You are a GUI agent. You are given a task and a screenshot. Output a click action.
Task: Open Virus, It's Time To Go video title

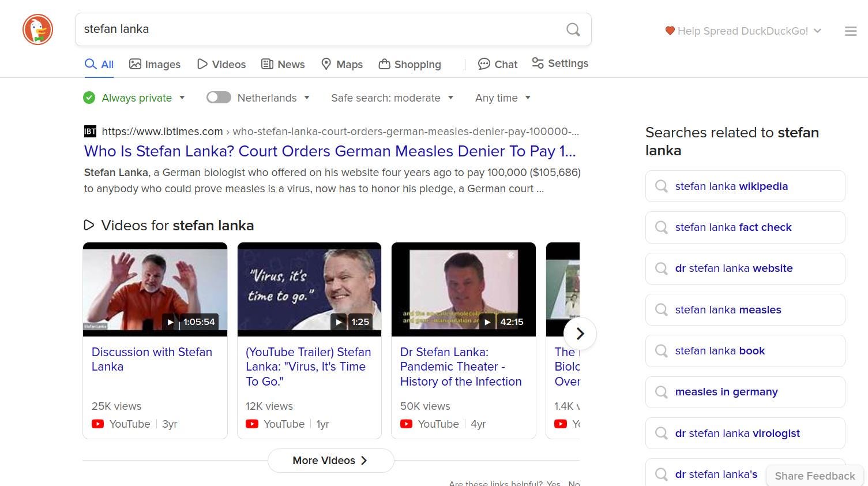(309, 367)
